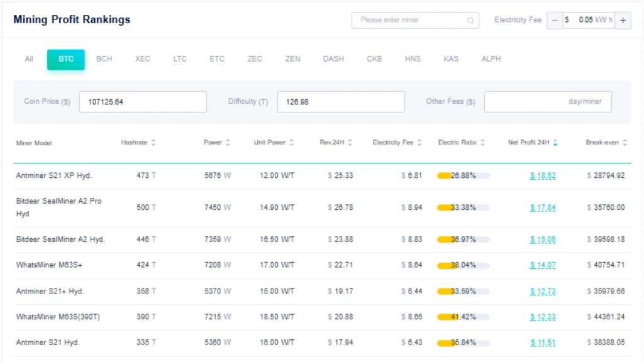Viewport: 644px width, 362px height.
Task: Select Antminer S21+ Hyd. row name
Action: 50,292
